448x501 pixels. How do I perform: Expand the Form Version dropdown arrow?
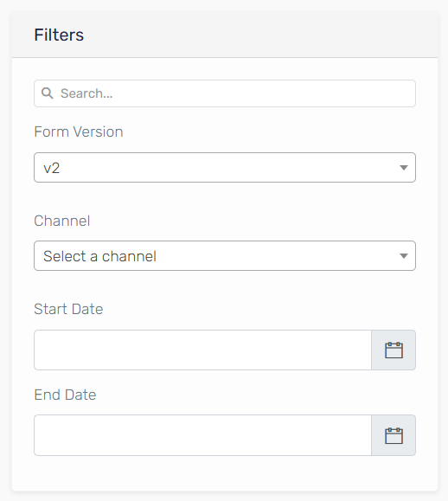click(404, 168)
